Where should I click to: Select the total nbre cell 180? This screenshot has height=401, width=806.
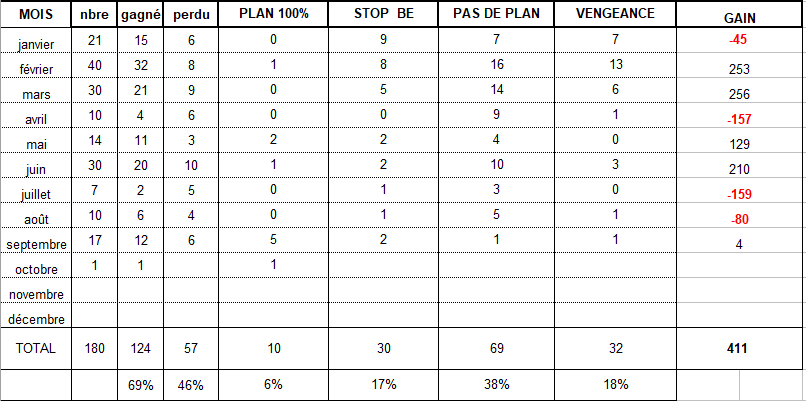click(x=94, y=348)
